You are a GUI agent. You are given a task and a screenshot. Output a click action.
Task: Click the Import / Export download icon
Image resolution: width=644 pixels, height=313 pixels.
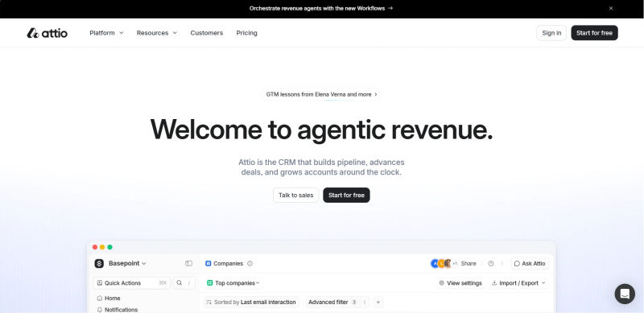tap(494, 283)
